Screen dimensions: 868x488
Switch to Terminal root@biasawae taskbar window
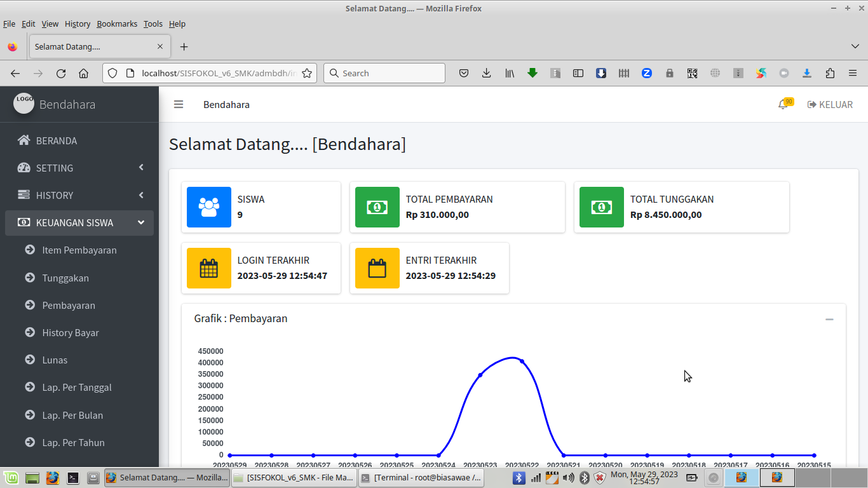tap(421, 477)
